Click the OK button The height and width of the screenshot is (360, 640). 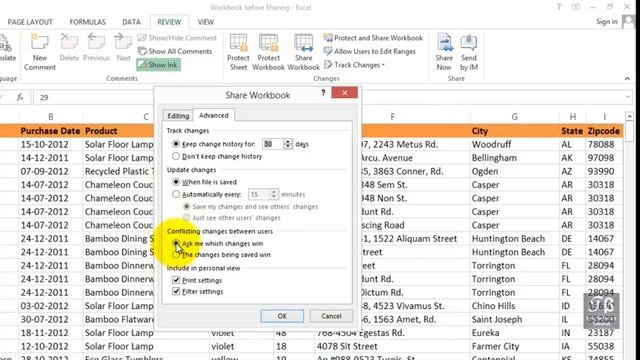click(x=282, y=316)
